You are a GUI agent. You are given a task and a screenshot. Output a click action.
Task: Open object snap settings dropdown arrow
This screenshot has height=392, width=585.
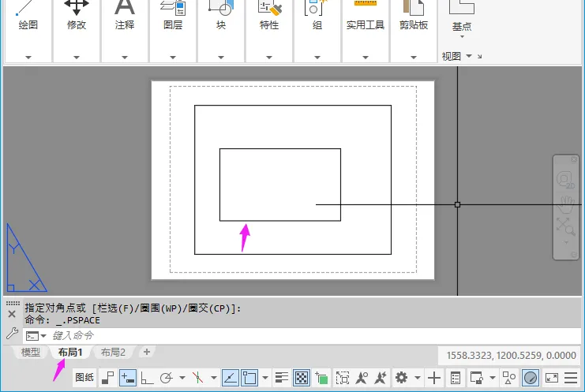265,378
